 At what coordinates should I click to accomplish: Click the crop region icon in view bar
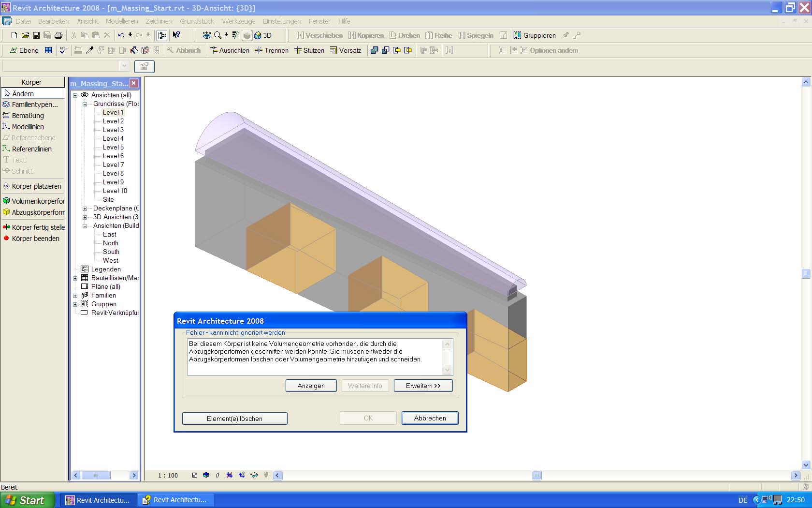coord(230,475)
